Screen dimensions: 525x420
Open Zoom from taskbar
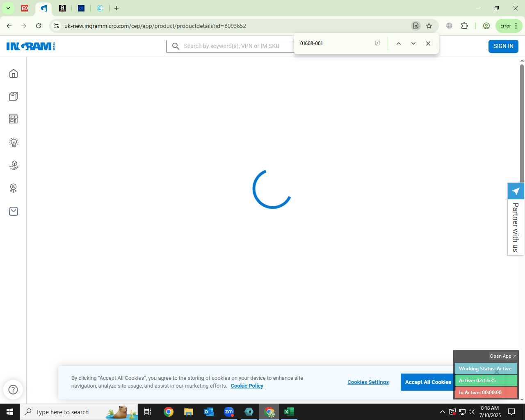click(x=229, y=412)
